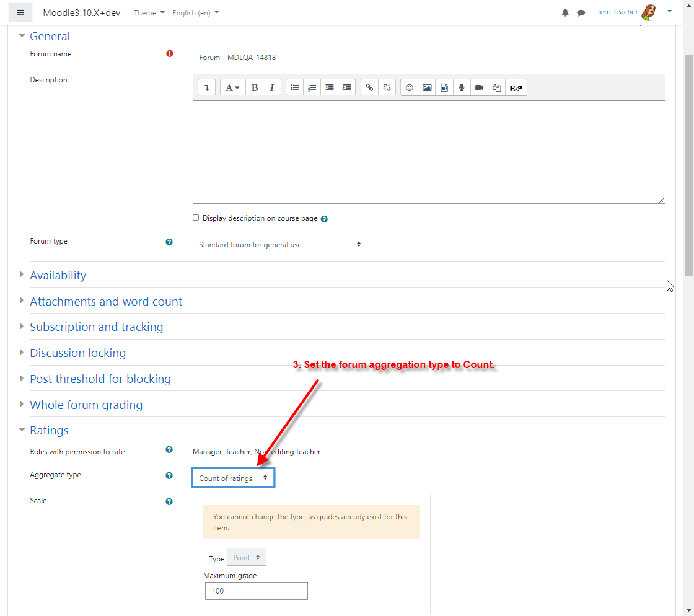Click record video camera icon
This screenshot has width=694, height=616.
(479, 87)
